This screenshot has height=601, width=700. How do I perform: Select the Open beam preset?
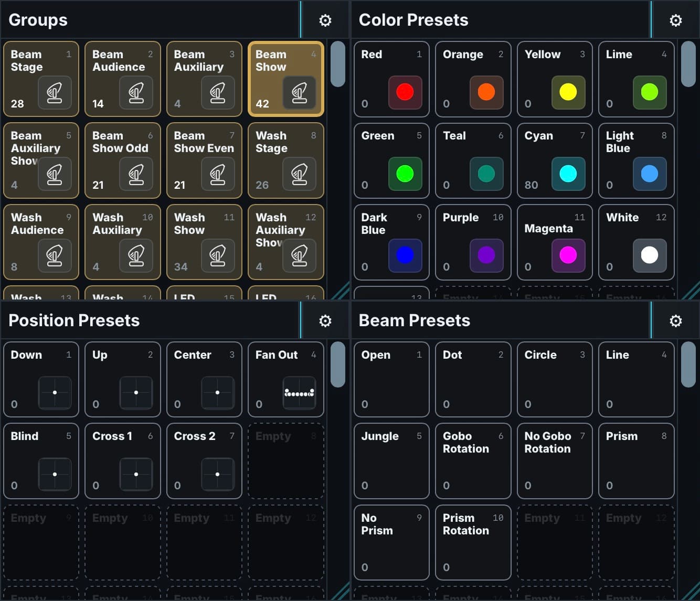click(x=391, y=379)
